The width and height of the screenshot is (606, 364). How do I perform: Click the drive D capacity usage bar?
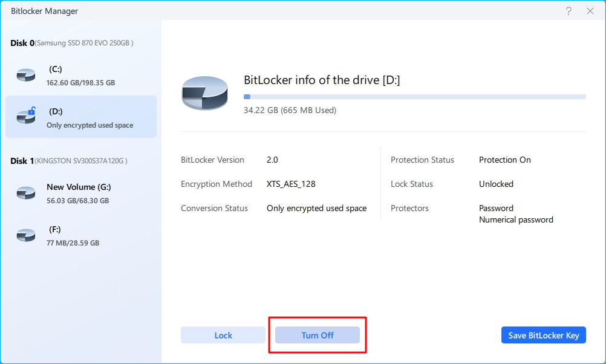tap(415, 96)
